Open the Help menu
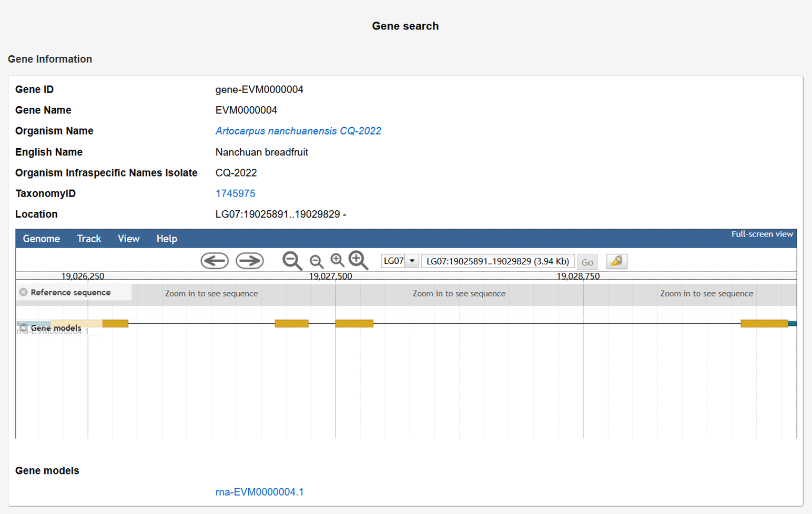 coord(167,239)
